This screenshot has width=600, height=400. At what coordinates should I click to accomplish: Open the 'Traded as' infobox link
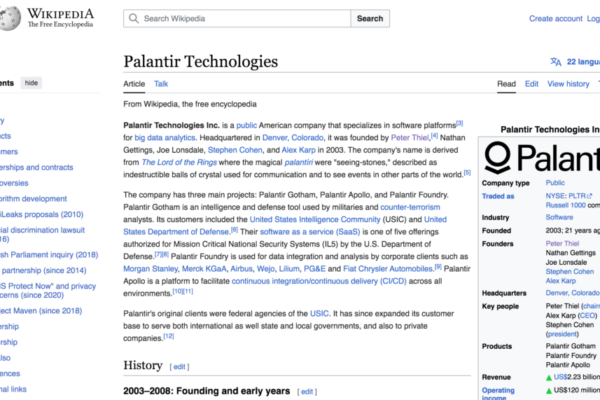point(498,196)
